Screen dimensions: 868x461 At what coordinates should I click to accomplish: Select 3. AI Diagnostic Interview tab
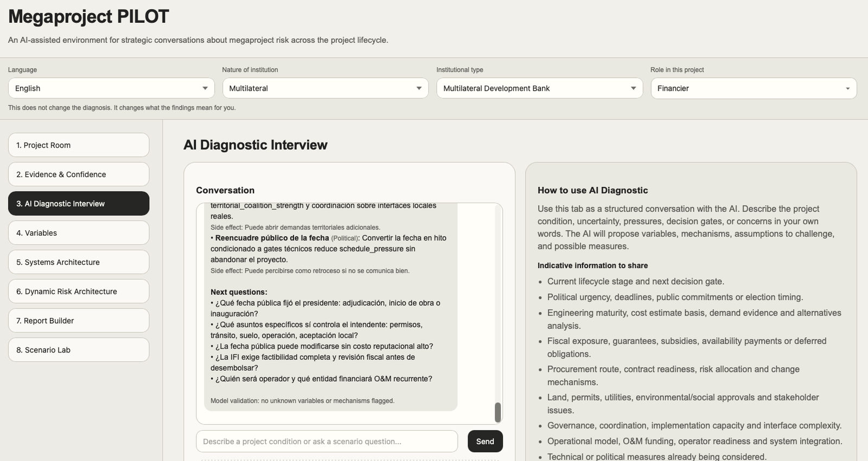pos(79,204)
